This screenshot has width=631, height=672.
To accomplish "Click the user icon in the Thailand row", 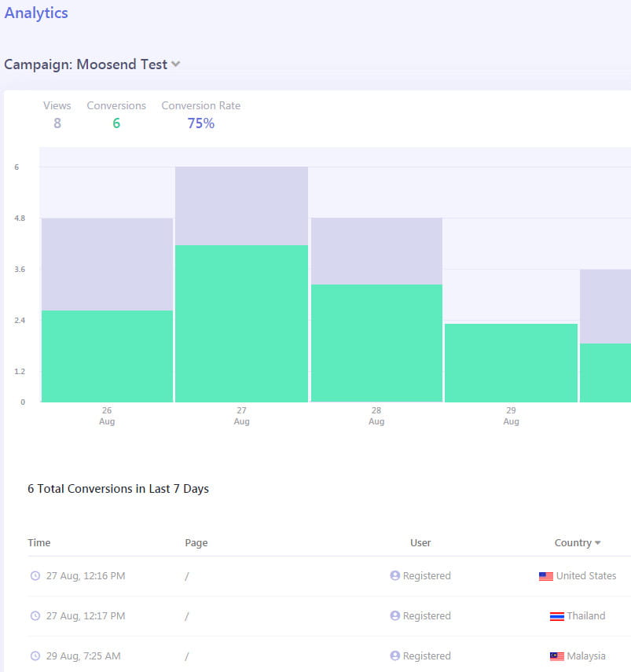I will (395, 616).
